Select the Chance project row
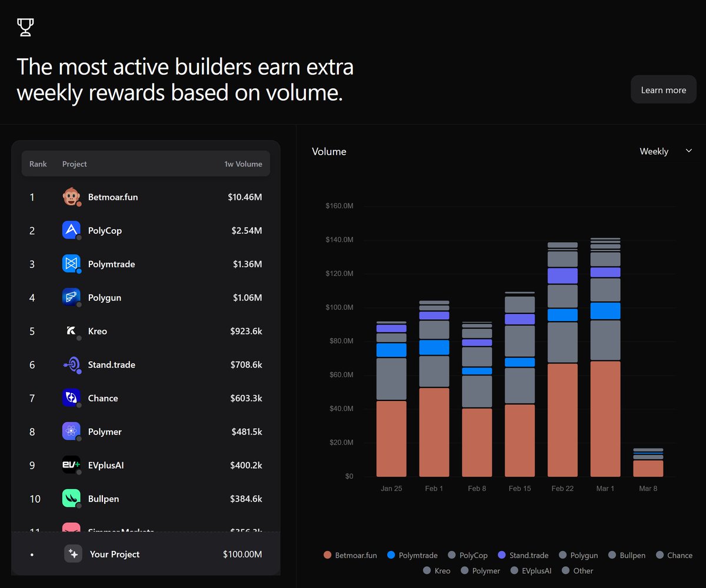 (x=145, y=398)
